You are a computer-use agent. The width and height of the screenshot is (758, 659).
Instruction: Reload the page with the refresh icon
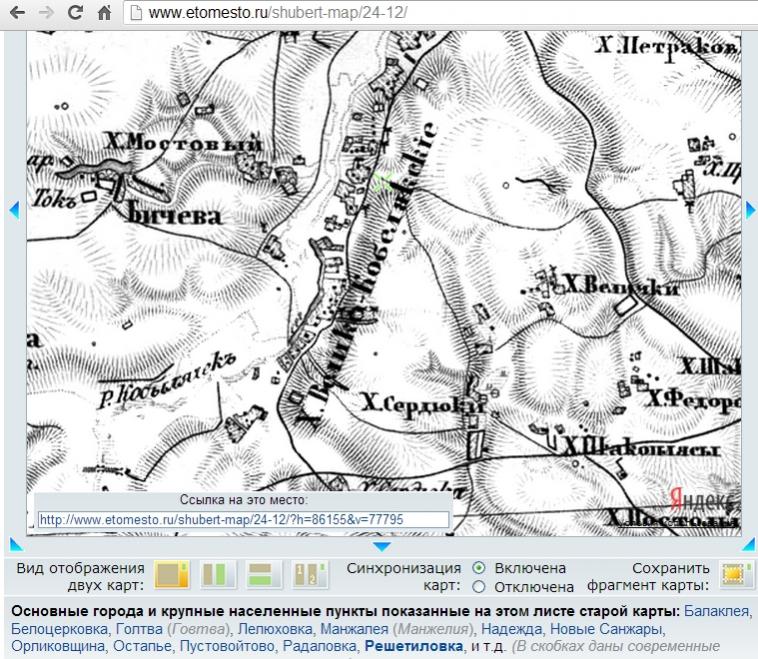[x=74, y=15]
